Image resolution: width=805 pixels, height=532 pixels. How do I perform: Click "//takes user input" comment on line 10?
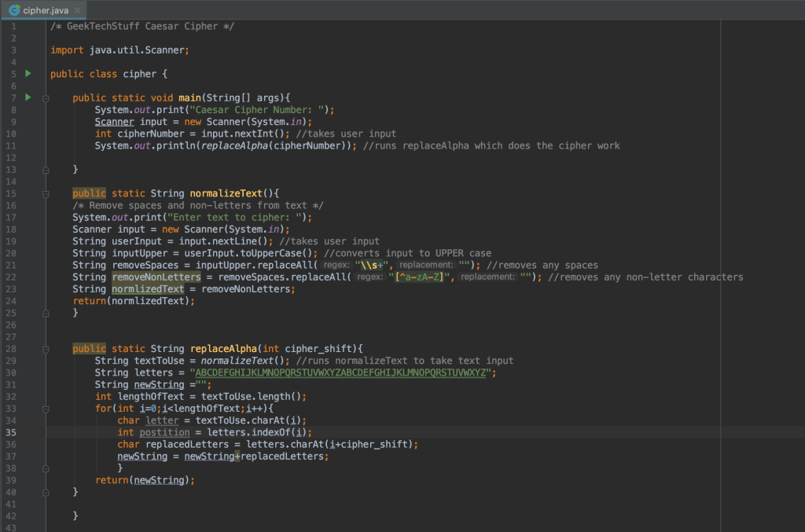[x=346, y=134]
